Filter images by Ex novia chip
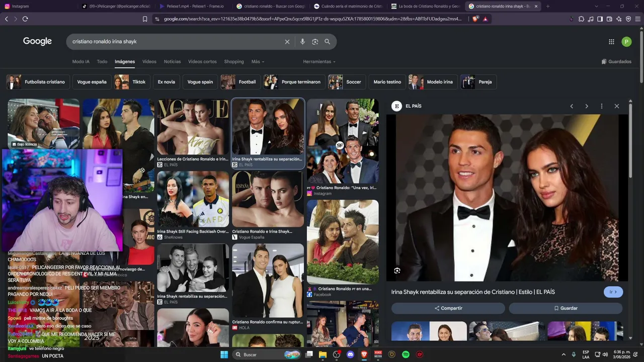The height and width of the screenshot is (362, 644). click(x=167, y=82)
